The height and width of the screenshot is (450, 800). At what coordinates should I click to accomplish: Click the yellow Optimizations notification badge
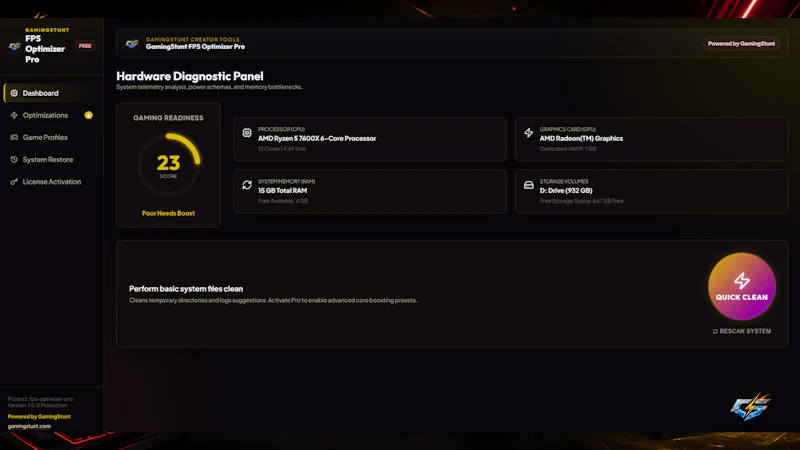pos(88,115)
